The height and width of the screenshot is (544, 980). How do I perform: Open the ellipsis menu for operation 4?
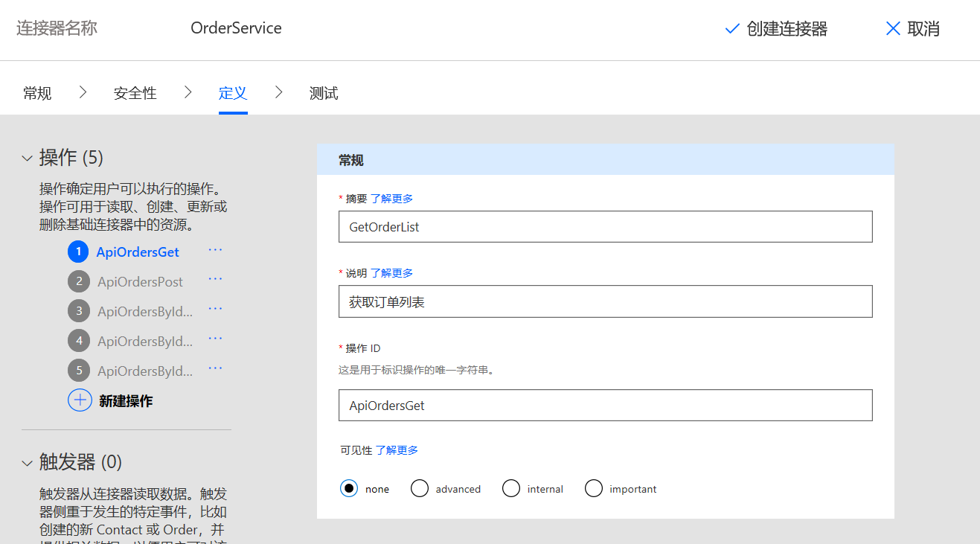click(215, 338)
